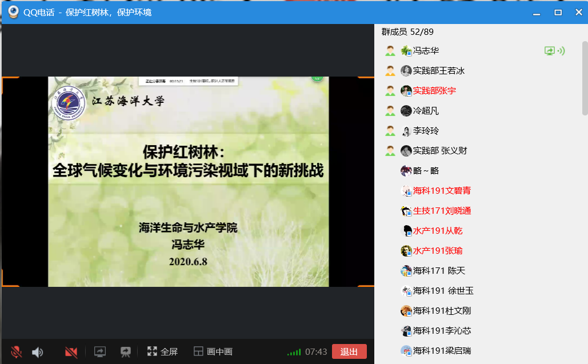
Task: Click the red 退出 button to leave
Action: 349,351
